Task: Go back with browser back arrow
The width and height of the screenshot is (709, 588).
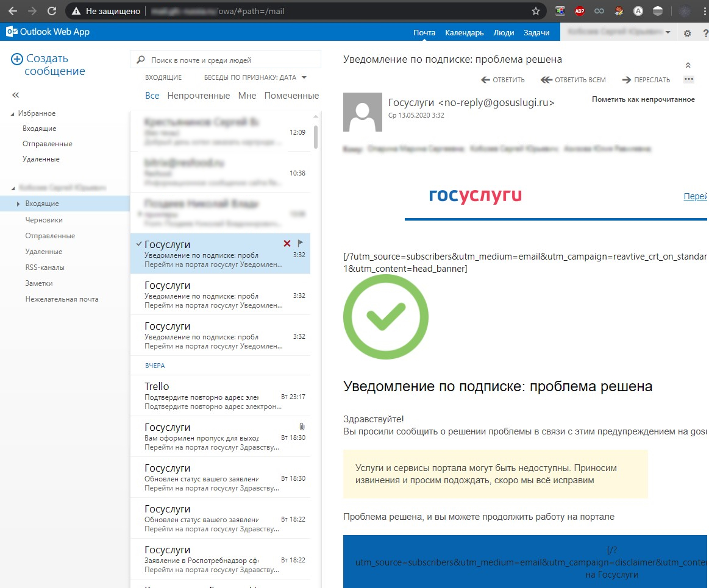Action: pos(13,11)
